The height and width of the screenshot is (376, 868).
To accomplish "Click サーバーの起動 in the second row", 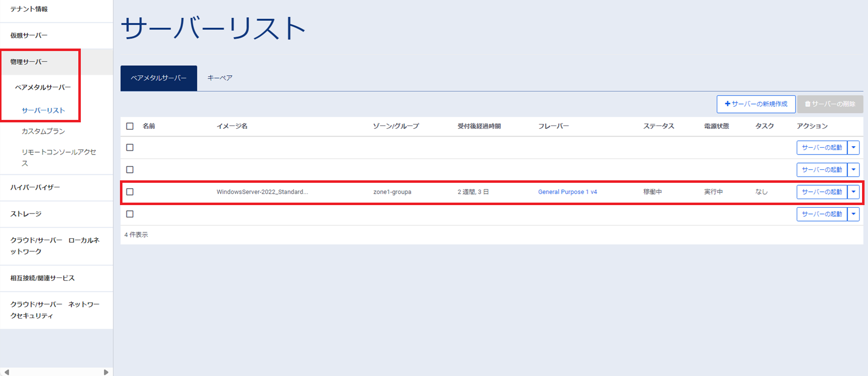I will tap(822, 170).
